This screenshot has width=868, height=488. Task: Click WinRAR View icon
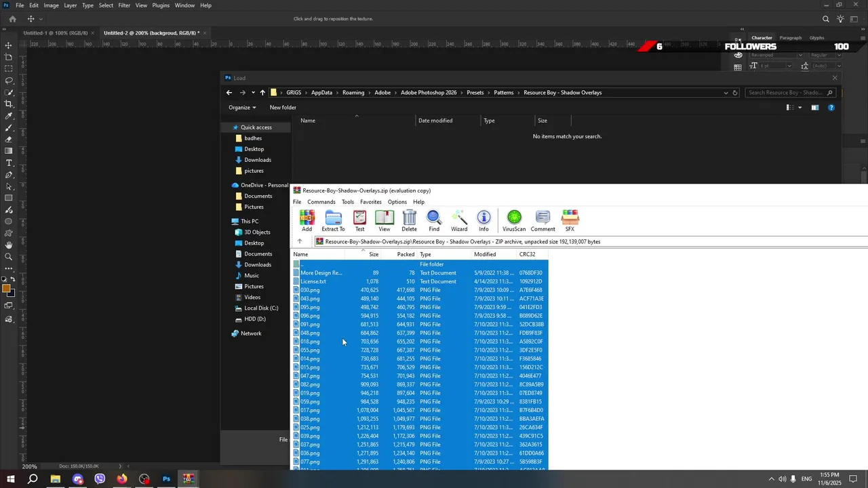coord(384,221)
